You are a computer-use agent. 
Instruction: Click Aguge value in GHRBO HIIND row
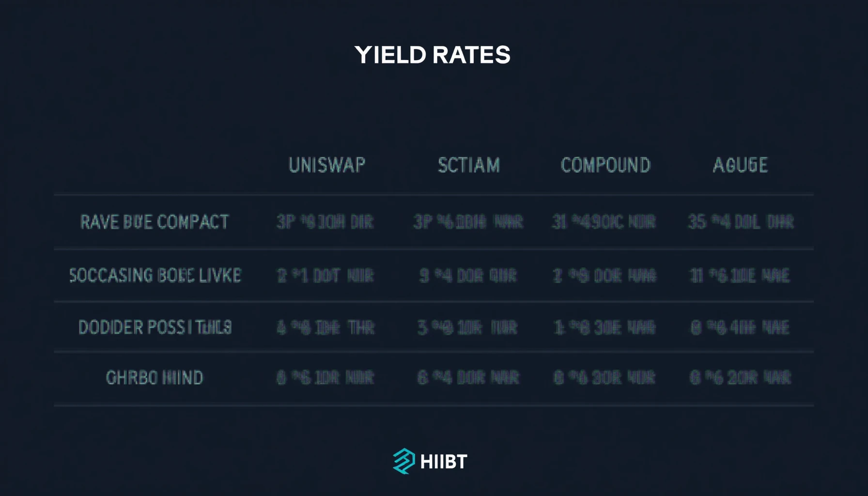pos(741,378)
